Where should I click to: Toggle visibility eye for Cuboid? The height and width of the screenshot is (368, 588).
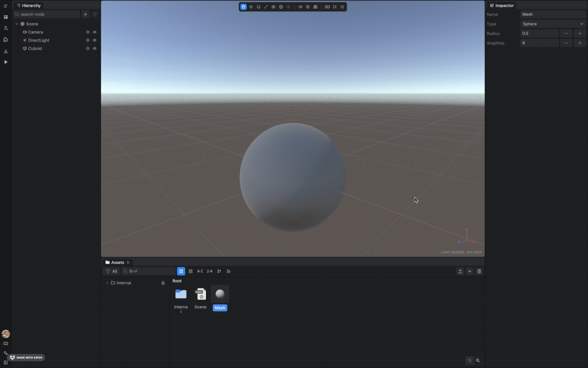click(x=94, y=49)
